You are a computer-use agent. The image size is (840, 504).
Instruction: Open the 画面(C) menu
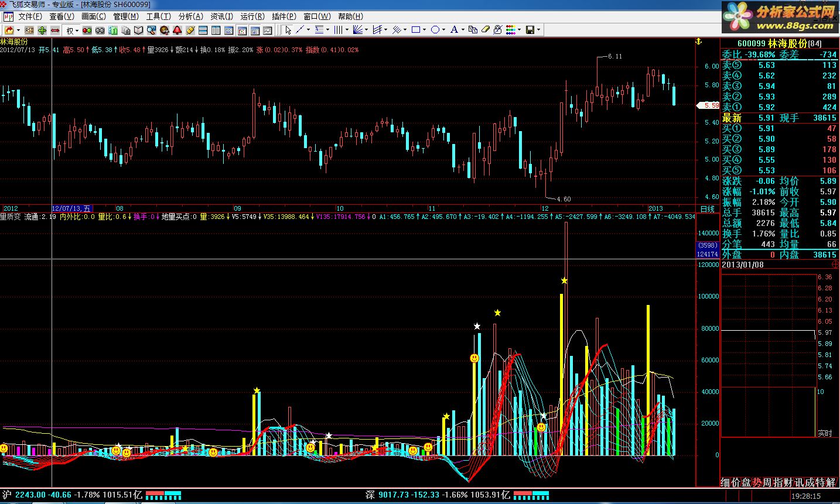[94, 16]
